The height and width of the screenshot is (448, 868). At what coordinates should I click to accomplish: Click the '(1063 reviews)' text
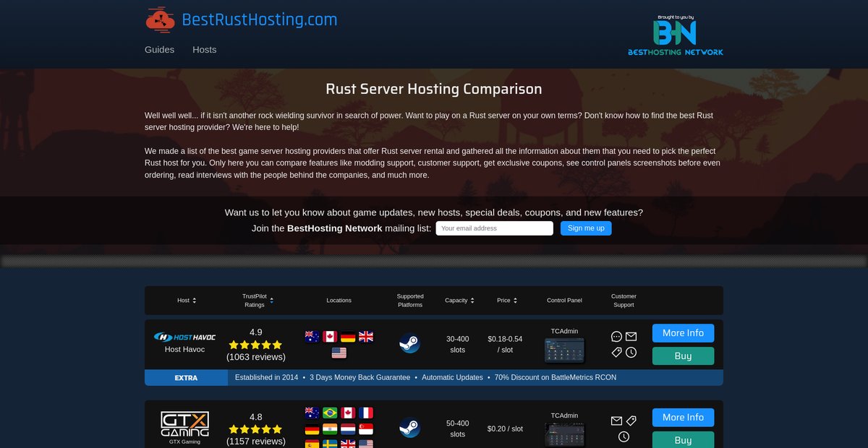pyautogui.click(x=256, y=357)
